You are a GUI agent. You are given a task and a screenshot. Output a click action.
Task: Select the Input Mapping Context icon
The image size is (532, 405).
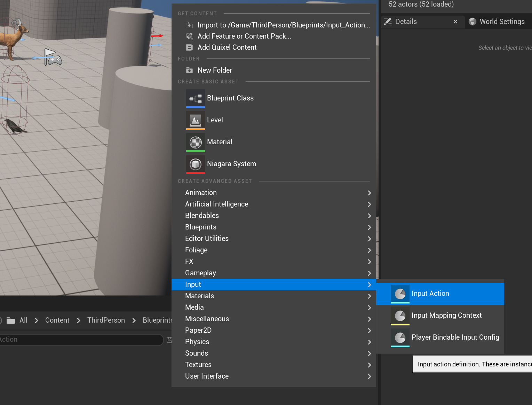(400, 316)
